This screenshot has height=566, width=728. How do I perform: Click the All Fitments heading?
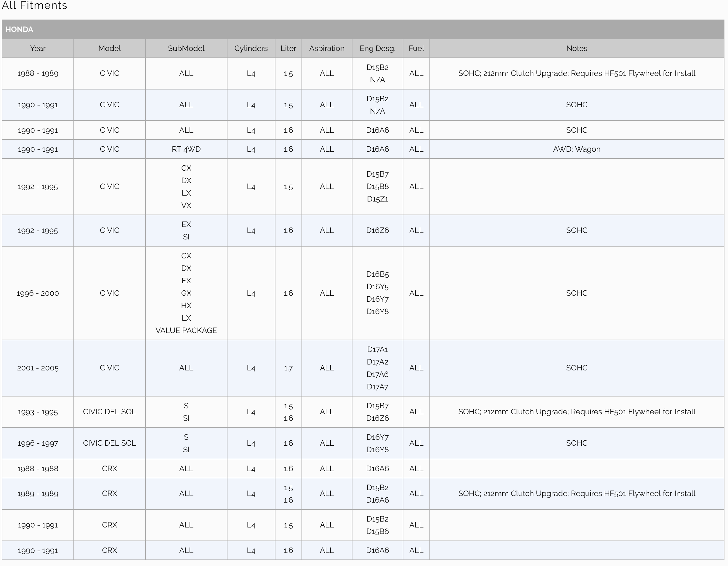pyautogui.click(x=34, y=5)
